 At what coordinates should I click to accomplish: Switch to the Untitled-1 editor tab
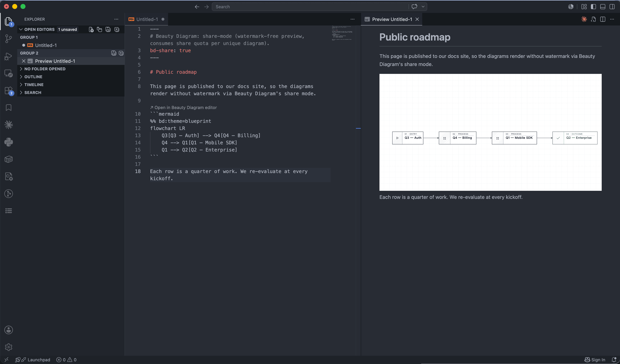147,19
